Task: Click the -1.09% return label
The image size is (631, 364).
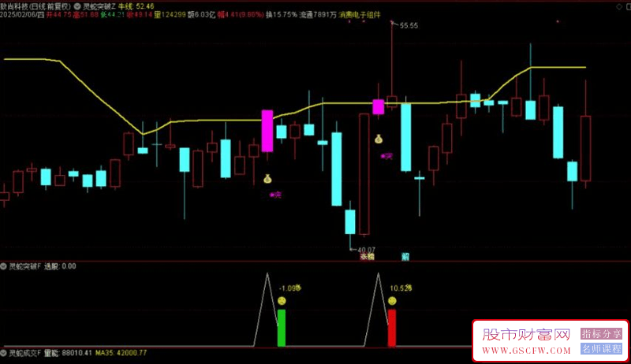Action: (x=290, y=288)
